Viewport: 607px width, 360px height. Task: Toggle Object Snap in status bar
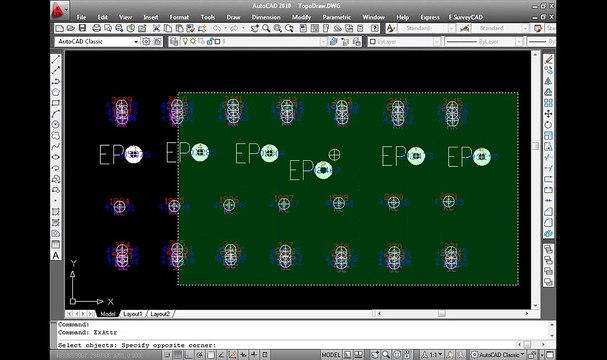coord(211,355)
